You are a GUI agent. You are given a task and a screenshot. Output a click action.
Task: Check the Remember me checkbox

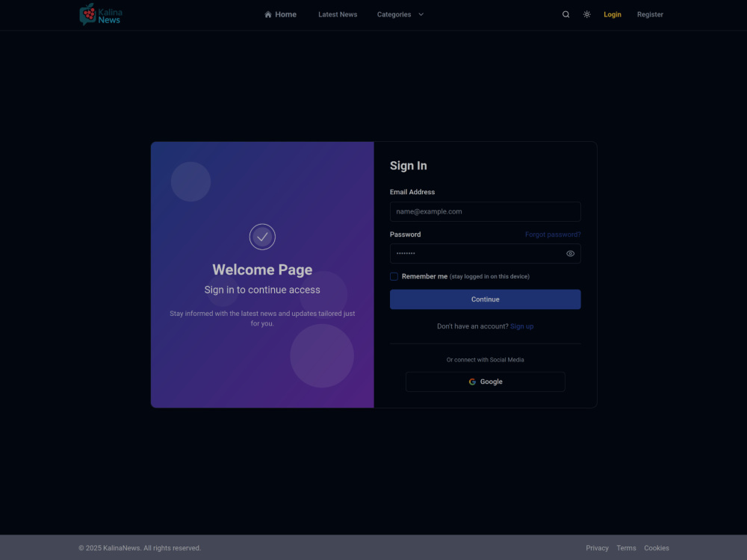tap(394, 277)
